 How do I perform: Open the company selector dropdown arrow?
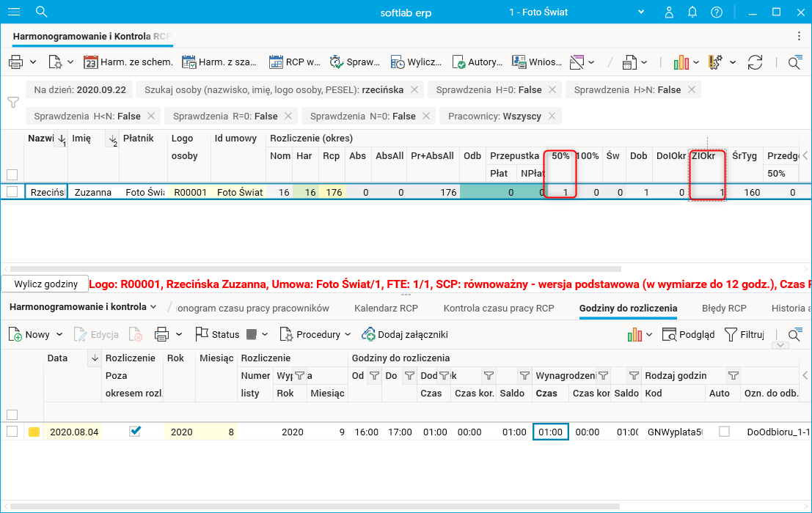click(x=640, y=12)
